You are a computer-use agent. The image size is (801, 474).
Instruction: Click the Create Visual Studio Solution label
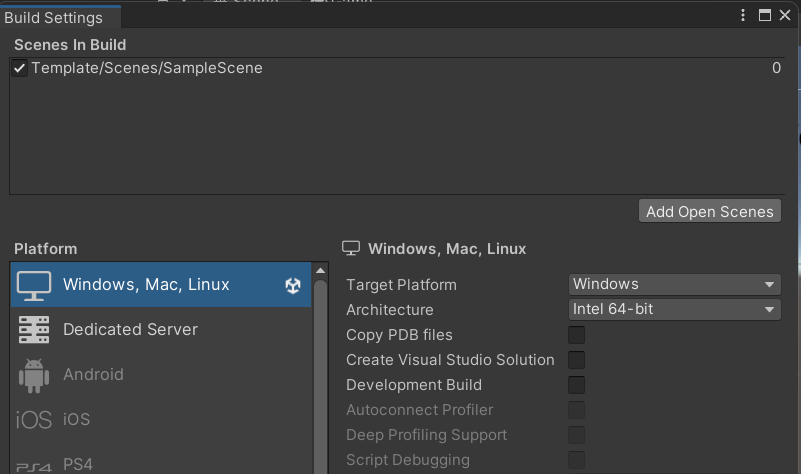(x=450, y=360)
